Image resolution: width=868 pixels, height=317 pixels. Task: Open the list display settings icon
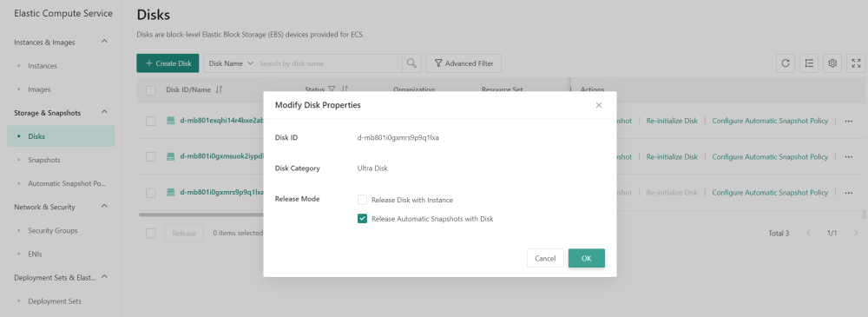tap(809, 63)
